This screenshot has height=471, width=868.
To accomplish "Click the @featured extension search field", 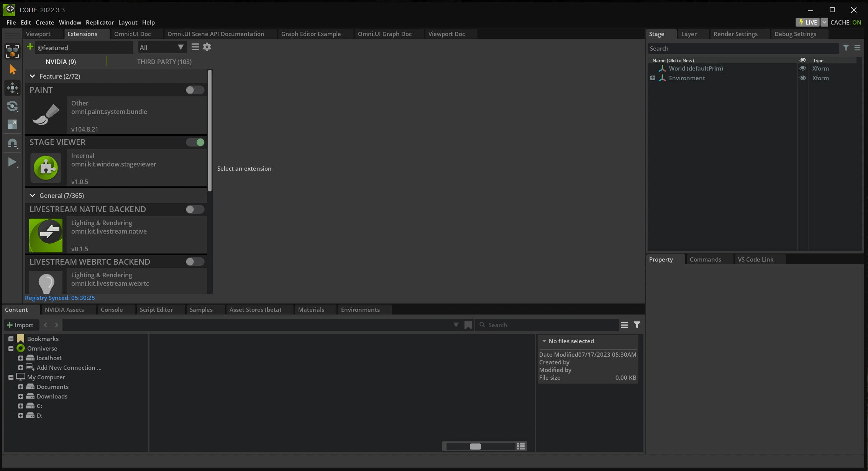I will pos(84,48).
